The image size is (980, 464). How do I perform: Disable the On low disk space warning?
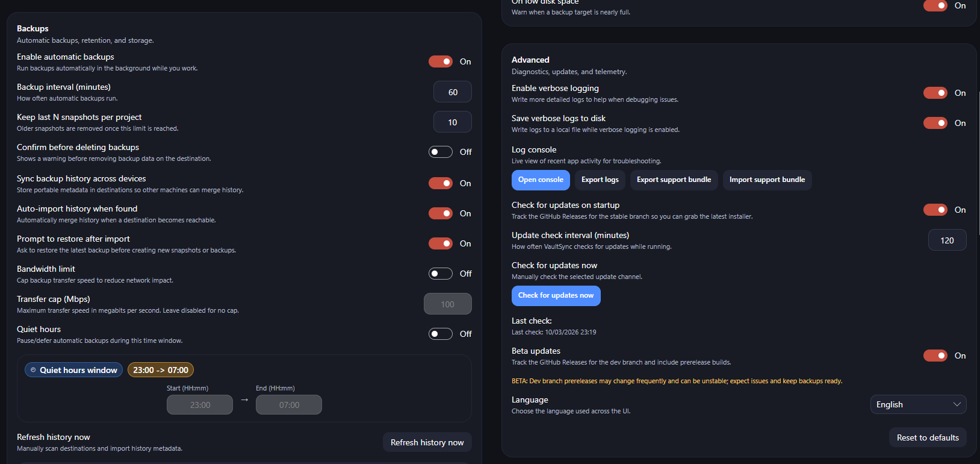click(935, 5)
